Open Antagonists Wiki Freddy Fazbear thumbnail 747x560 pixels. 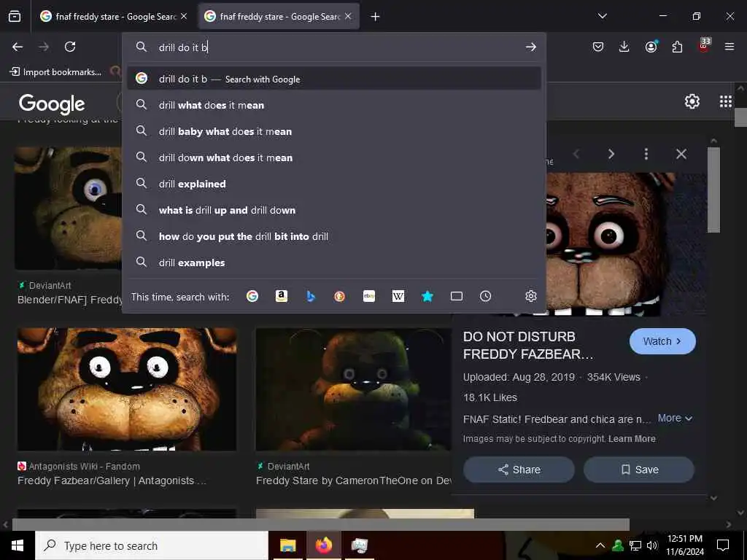point(127,389)
